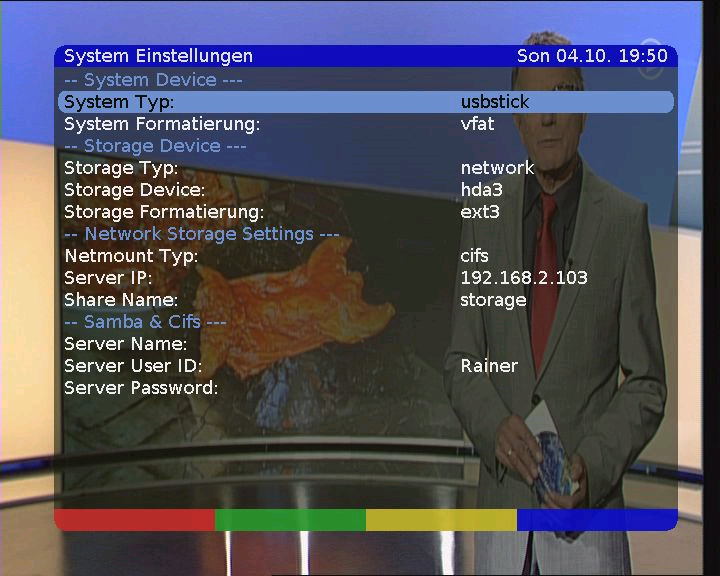Image resolution: width=720 pixels, height=576 pixels.
Task: Click the Network Storage Settings section header
Action: [x=201, y=234]
